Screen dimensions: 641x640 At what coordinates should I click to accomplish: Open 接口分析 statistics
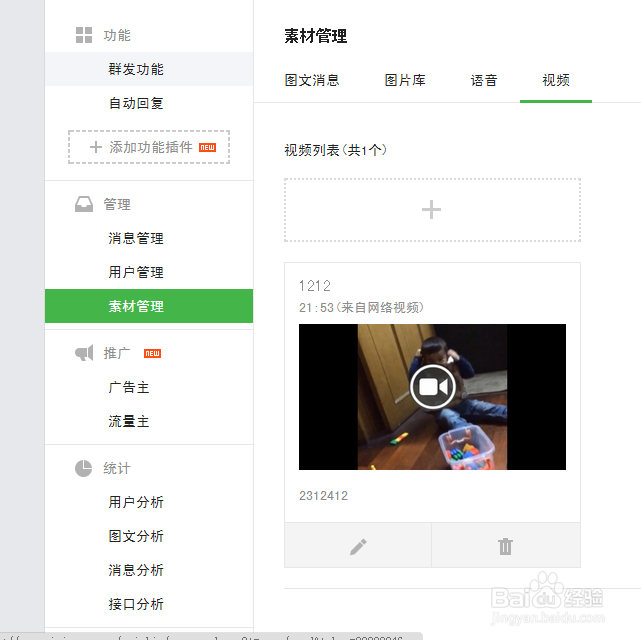pos(149,604)
